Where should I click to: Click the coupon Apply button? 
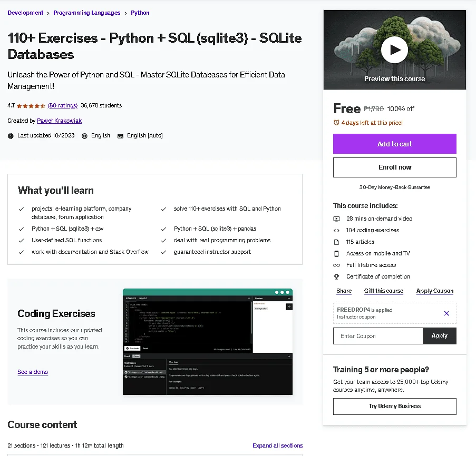(439, 336)
